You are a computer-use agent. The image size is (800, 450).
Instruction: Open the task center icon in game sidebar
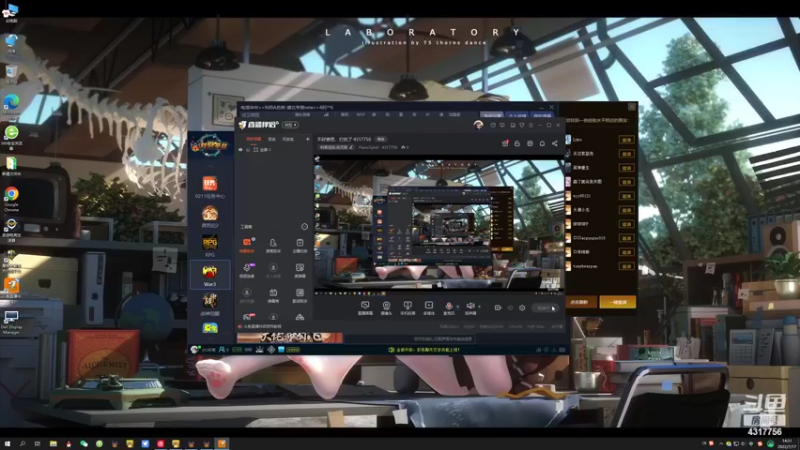coord(210,187)
